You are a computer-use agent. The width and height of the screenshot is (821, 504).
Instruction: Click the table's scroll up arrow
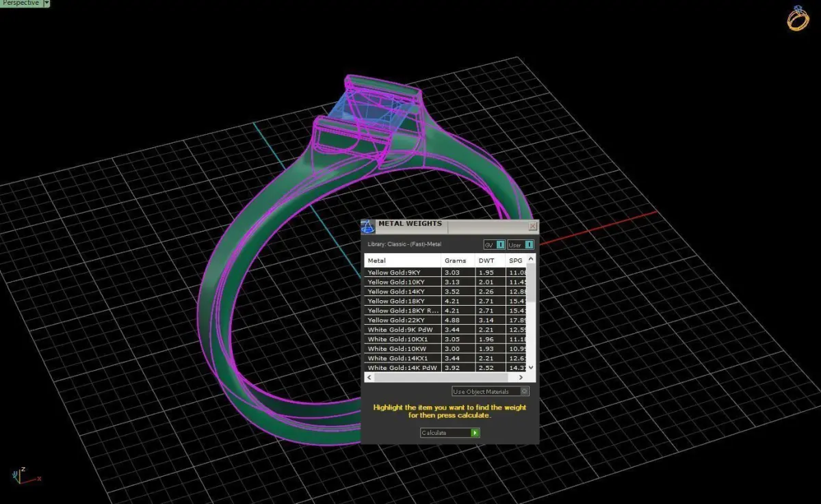tap(532, 259)
